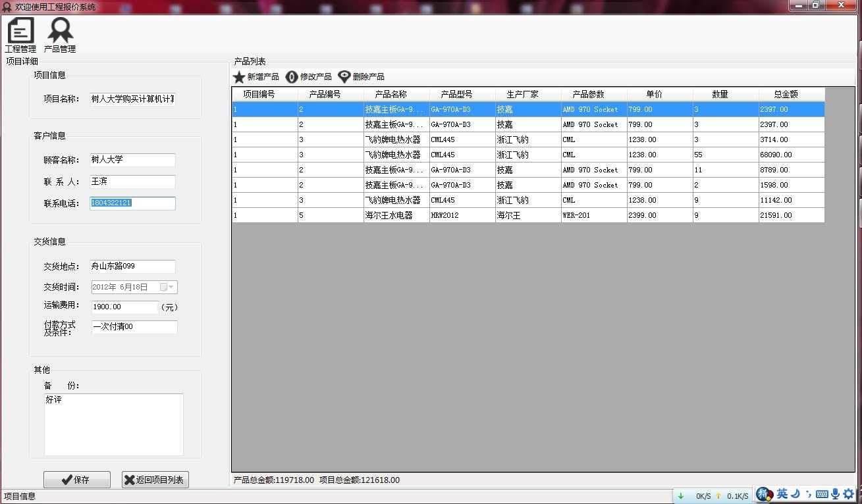
Task: Click 联系人 field showing 王滨
Action: click(x=132, y=182)
